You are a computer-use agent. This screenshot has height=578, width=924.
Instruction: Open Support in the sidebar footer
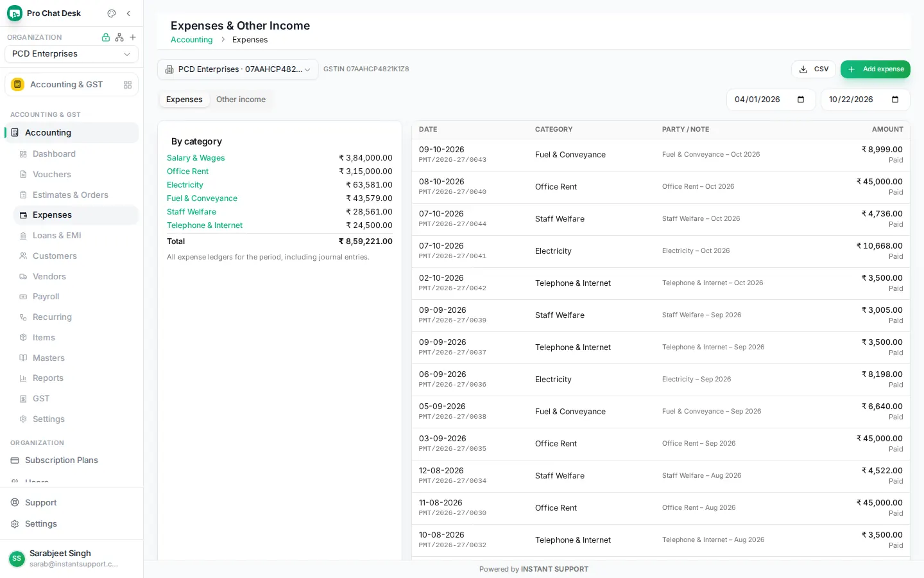(x=71, y=503)
